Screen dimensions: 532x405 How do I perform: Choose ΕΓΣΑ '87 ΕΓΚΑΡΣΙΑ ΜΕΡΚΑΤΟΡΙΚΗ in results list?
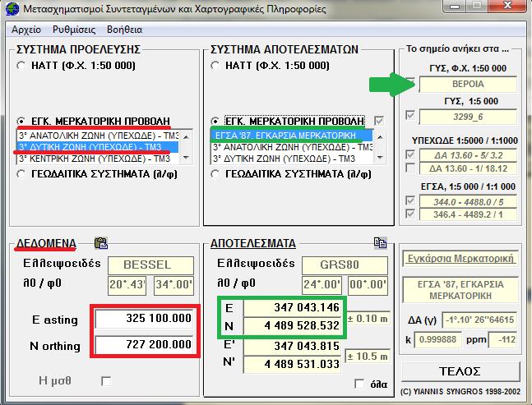coord(292,136)
